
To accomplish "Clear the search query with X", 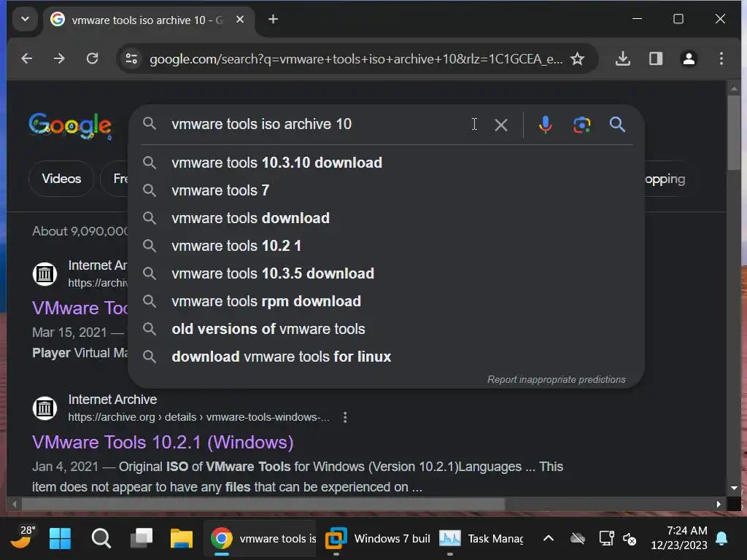I will [500, 125].
